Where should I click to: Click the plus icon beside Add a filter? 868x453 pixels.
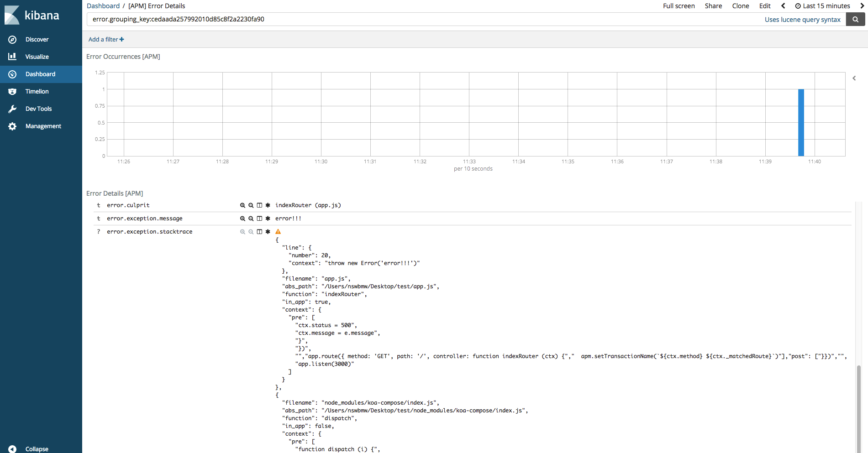(122, 40)
